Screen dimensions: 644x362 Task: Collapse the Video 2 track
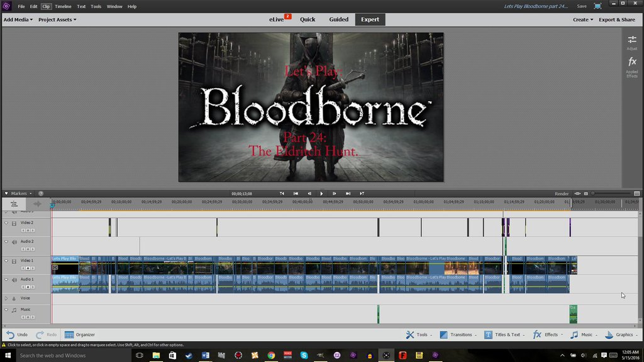(x=6, y=223)
